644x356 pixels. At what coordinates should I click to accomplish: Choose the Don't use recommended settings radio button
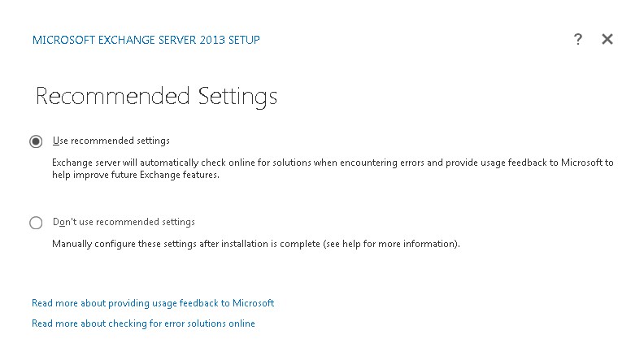click(36, 223)
